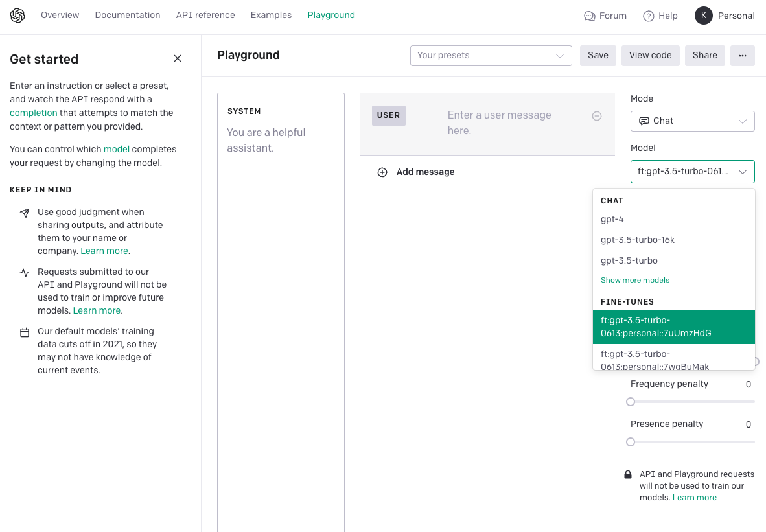The image size is (766, 532).
Task: Expand the Your presets dropdown
Action: [491, 56]
